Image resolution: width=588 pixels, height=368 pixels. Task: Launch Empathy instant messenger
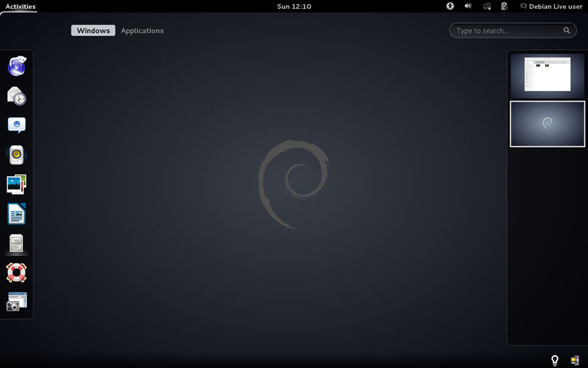[x=17, y=125]
